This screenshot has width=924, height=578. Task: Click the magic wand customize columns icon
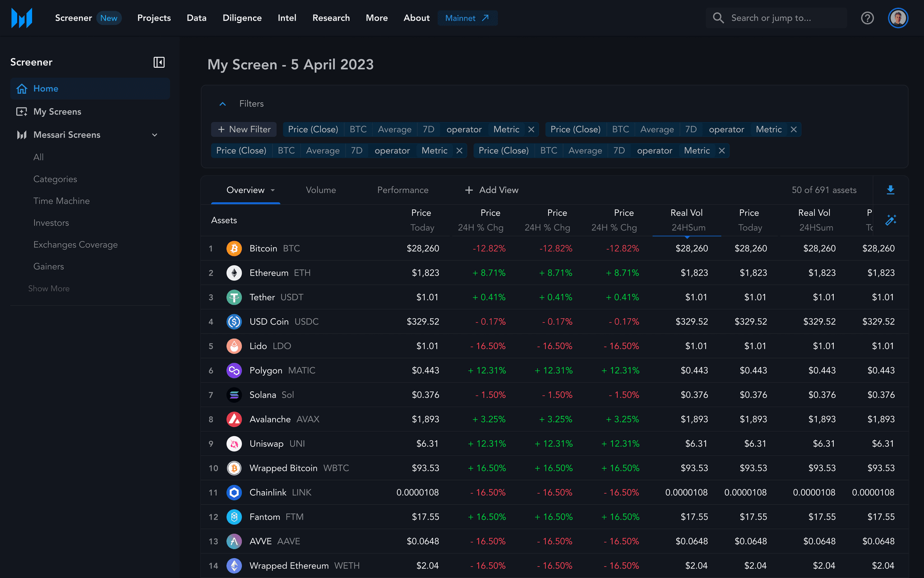click(891, 220)
